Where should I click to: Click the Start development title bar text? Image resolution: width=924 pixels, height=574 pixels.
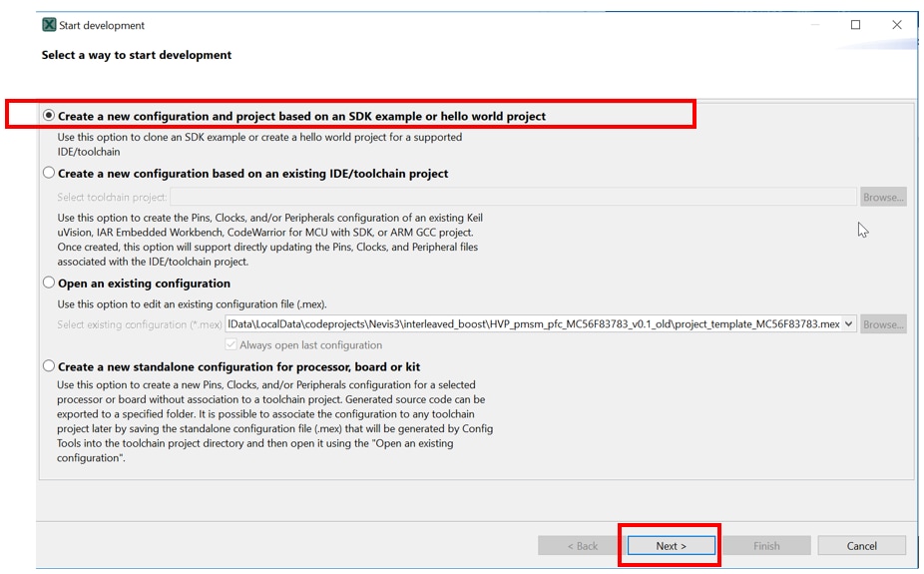point(103,25)
